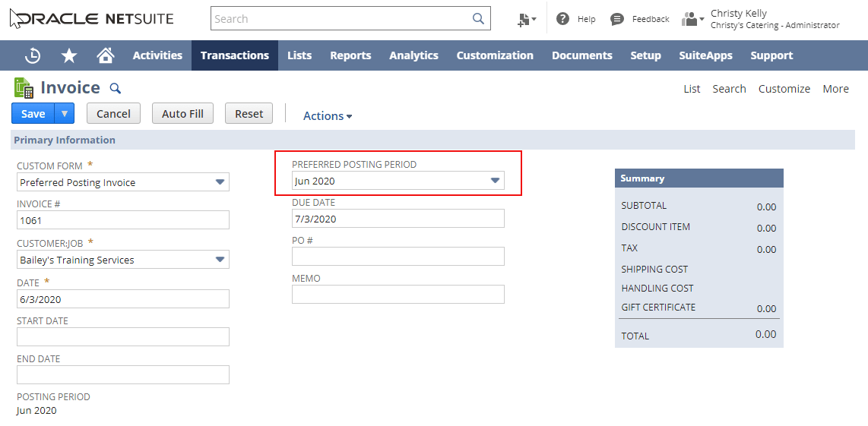Image resolution: width=868 pixels, height=426 pixels.
Task: Click the PO # field
Action: pos(398,256)
